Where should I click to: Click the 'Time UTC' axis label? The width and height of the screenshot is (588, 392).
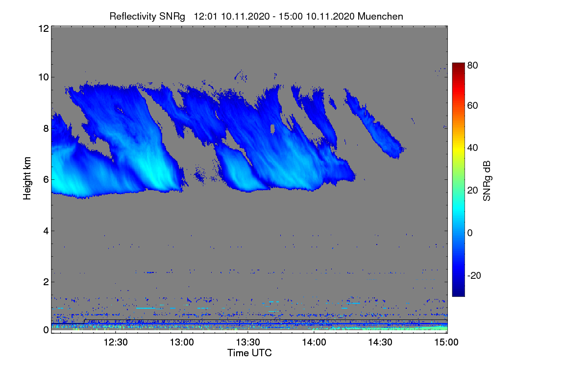coord(249,353)
